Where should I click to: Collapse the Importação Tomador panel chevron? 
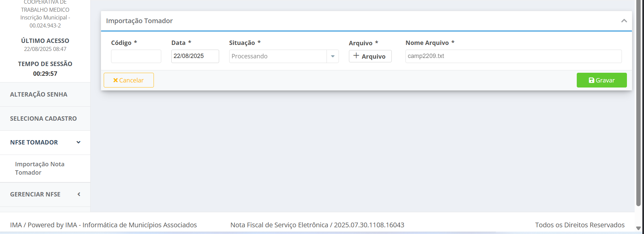624,21
